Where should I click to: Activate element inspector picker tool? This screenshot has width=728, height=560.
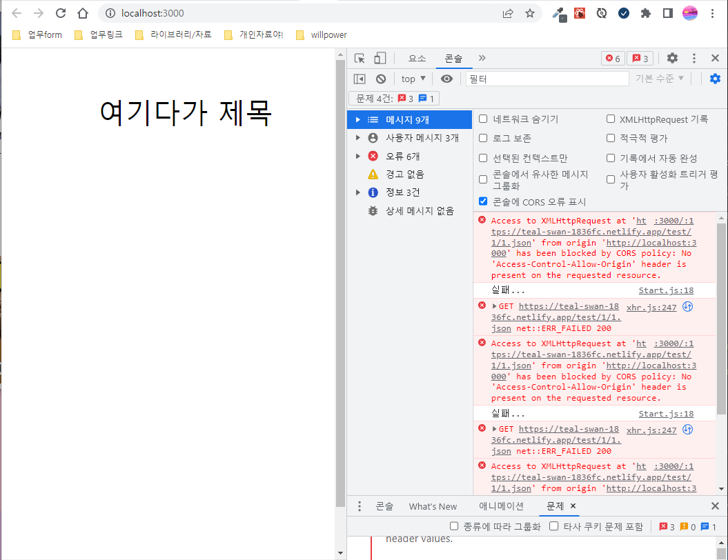click(360, 59)
